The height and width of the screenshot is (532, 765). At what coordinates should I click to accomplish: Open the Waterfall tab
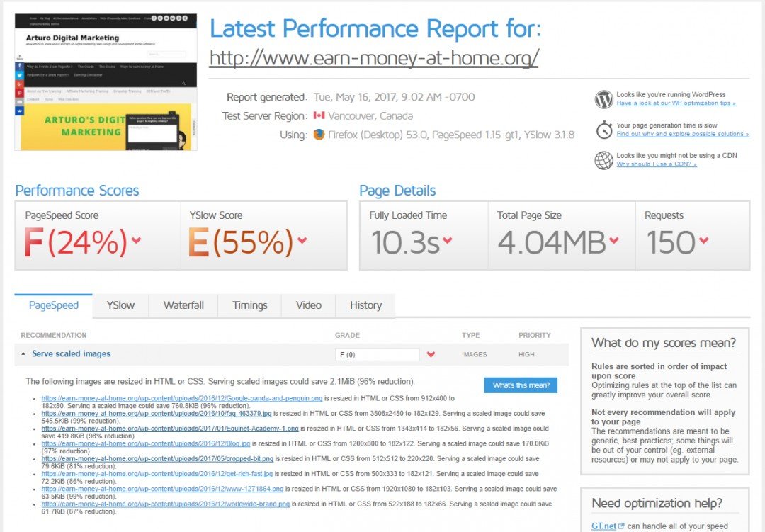click(183, 305)
